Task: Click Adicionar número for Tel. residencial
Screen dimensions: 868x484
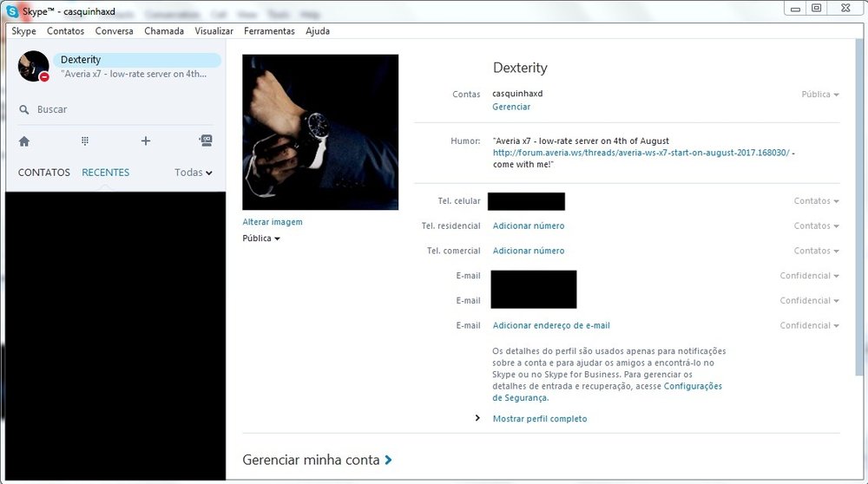Action: click(529, 226)
